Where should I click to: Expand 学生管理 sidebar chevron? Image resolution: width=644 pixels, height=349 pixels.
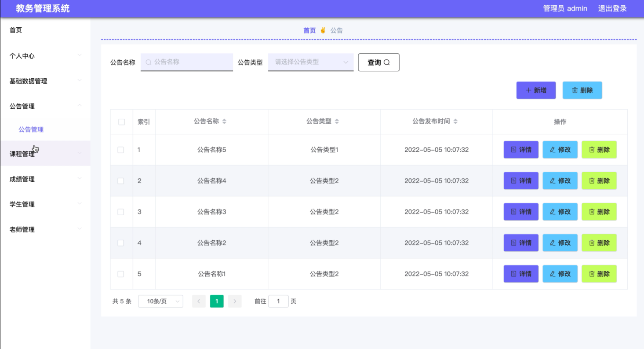[80, 203]
